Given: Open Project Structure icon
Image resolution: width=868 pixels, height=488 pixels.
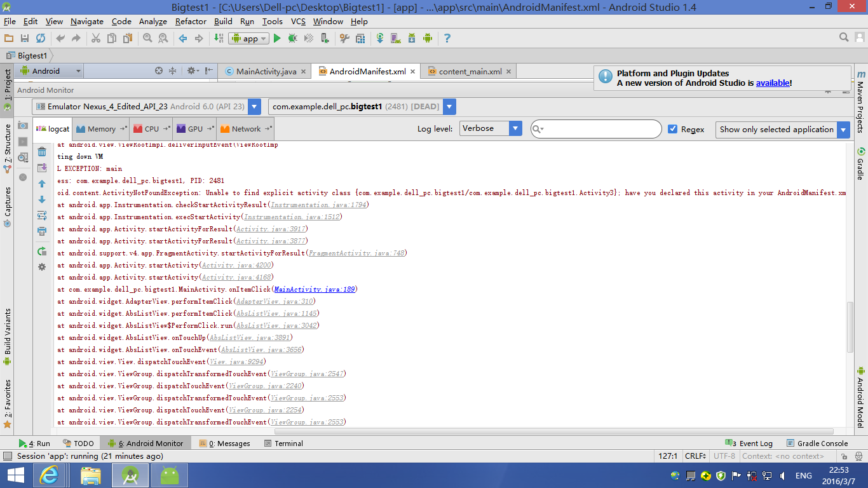Looking at the screenshot, I should pyautogui.click(x=360, y=39).
